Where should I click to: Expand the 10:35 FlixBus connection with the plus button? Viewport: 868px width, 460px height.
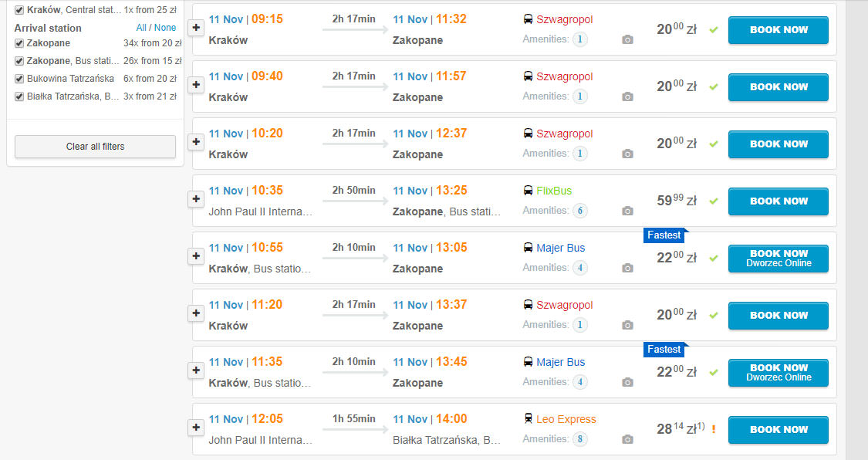pyautogui.click(x=196, y=199)
